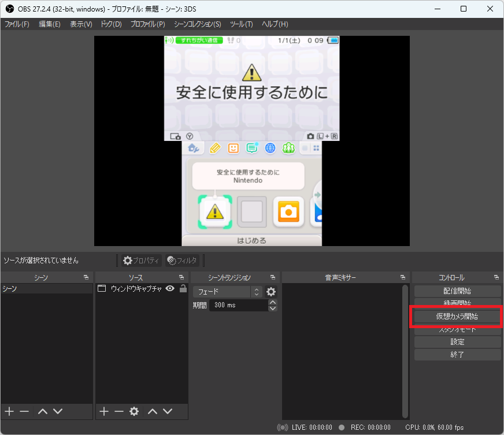Image resolution: width=504 pixels, height=435 pixels.
Task: Open source プロパティ button
Action: pyautogui.click(x=142, y=261)
